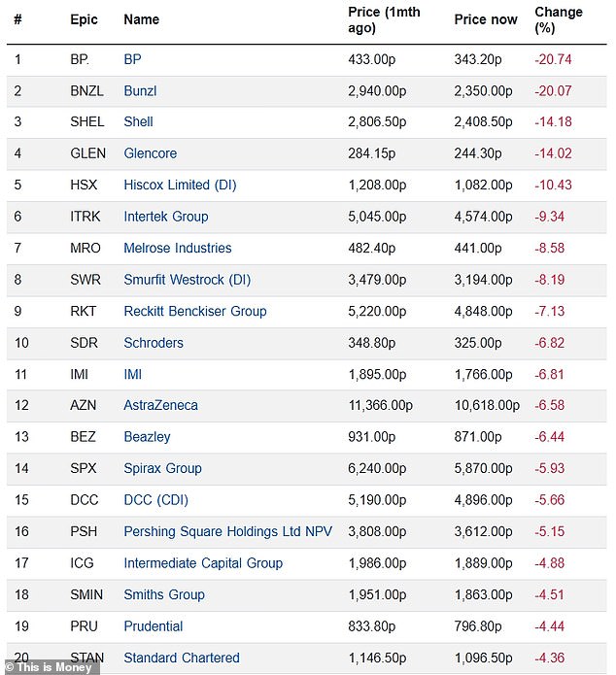The height and width of the screenshot is (675, 616).
Task: Click the Change (%) column header
Action: 559,19
